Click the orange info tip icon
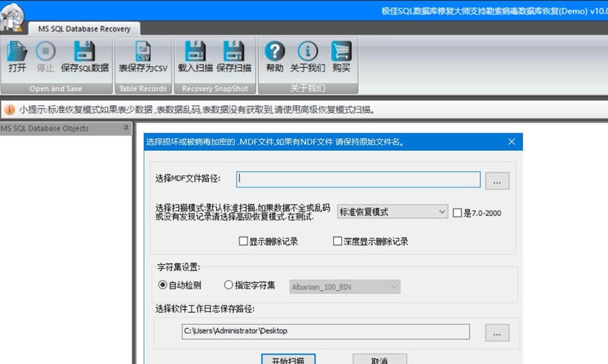 point(9,109)
